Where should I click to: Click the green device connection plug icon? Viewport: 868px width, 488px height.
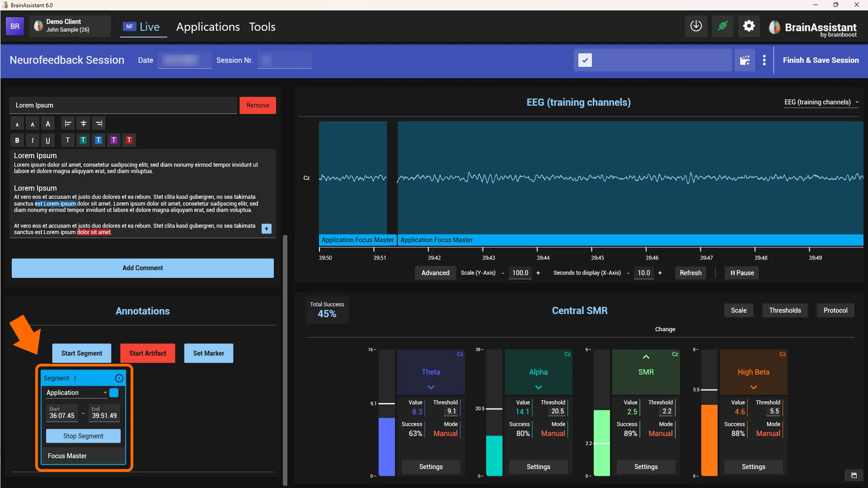(723, 26)
